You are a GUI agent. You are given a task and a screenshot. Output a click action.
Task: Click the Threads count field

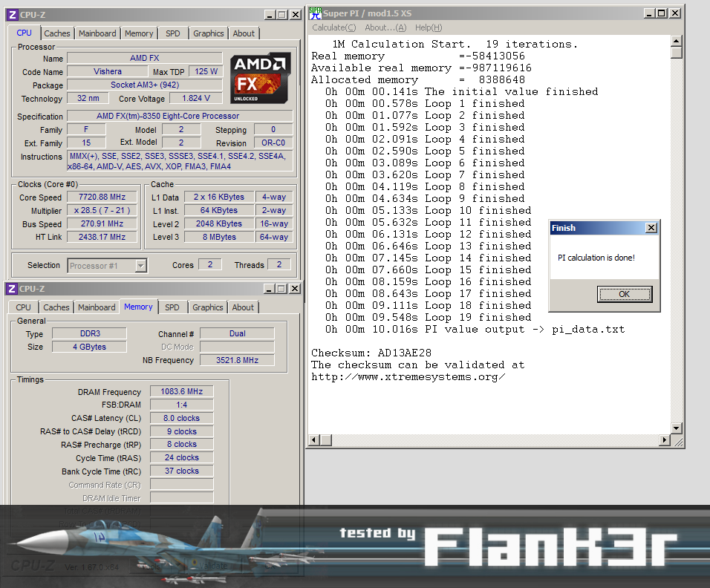279,265
